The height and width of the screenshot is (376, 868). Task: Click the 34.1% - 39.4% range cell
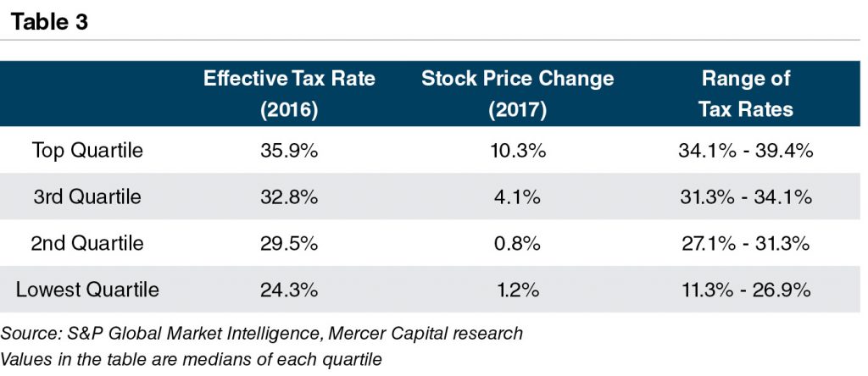pyautogui.click(x=746, y=151)
